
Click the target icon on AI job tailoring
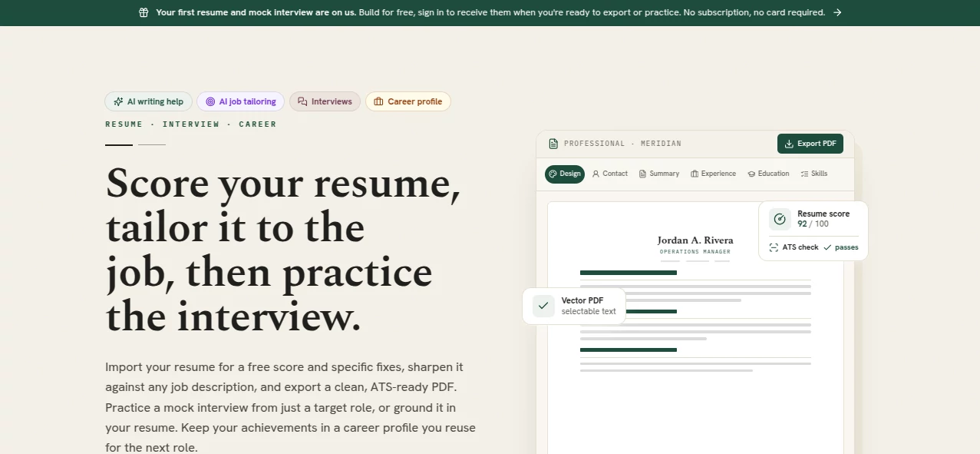(210, 101)
